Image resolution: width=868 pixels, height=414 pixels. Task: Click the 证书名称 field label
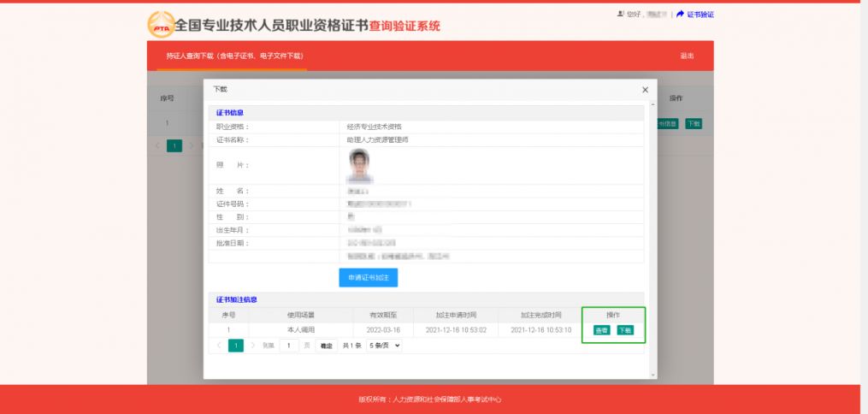(233, 140)
